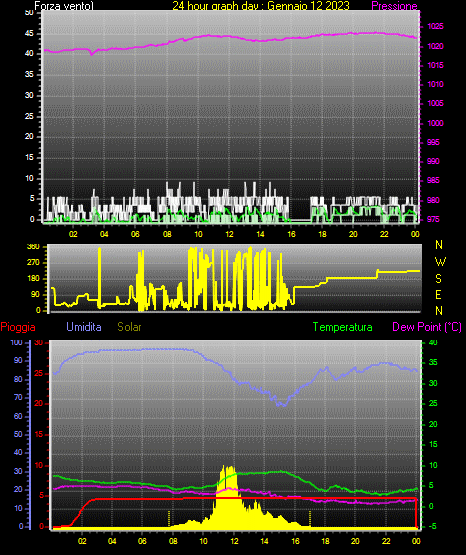This screenshot has height=555, width=466.
Task: Click the Forza vento title label
Action: pos(64,6)
